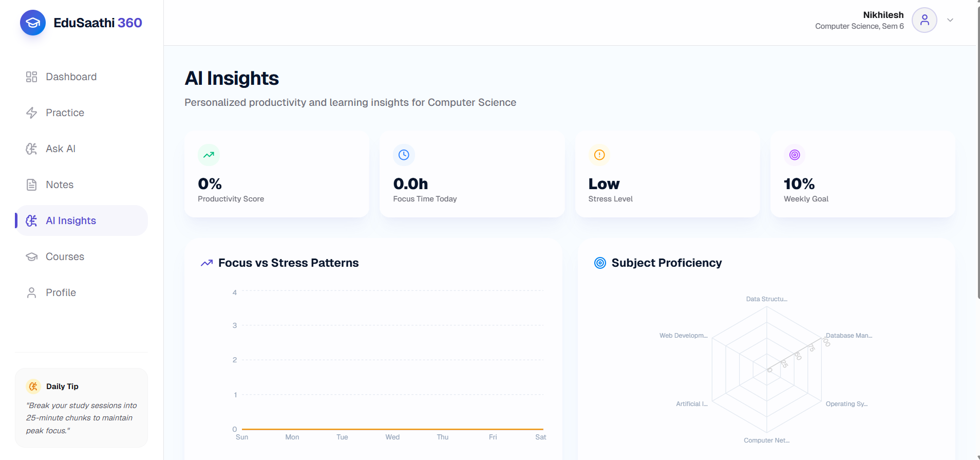Image resolution: width=980 pixels, height=460 pixels.
Task: Click the Focus Time clock icon
Action: [404, 155]
